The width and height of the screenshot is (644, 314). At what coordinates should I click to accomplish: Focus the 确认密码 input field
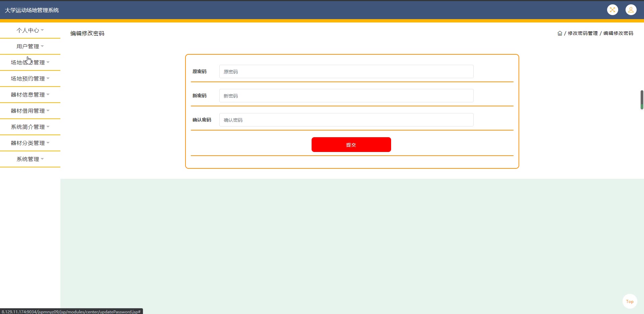click(x=346, y=120)
